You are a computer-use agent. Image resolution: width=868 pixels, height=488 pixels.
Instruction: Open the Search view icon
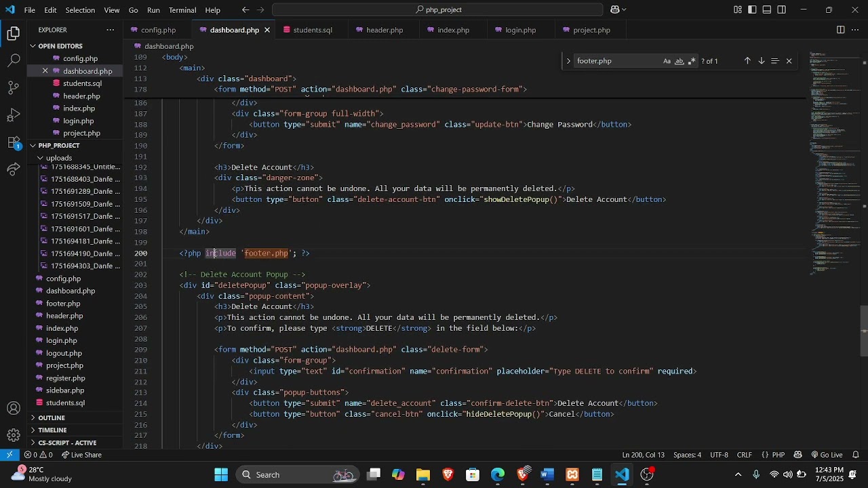(x=14, y=60)
